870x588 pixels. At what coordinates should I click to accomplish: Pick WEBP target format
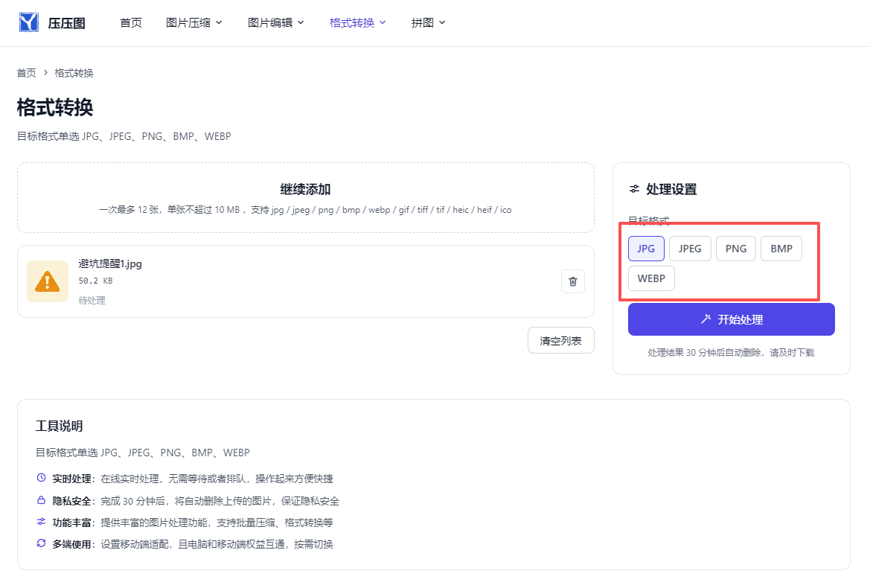click(651, 278)
